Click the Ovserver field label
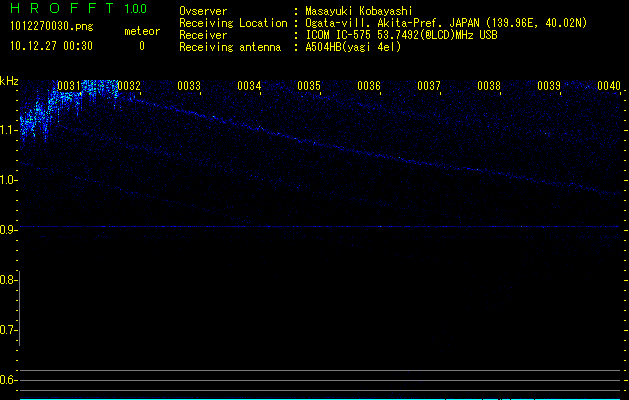 click(x=203, y=11)
